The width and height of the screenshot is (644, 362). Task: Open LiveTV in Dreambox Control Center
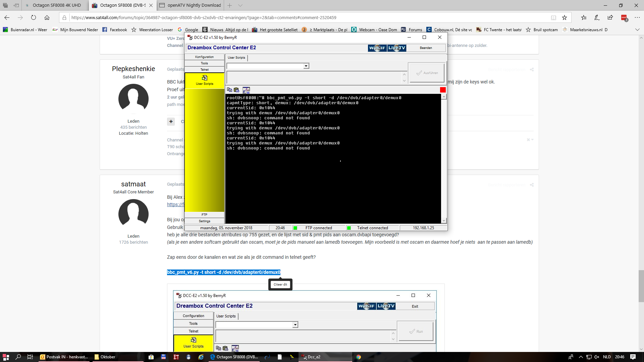click(397, 48)
